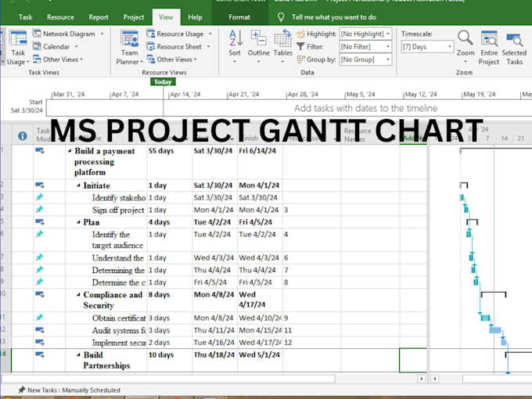Open the Network Diagram dropdown arrow
Image resolution: width=532 pixels, height=399 pixels.
102,34
